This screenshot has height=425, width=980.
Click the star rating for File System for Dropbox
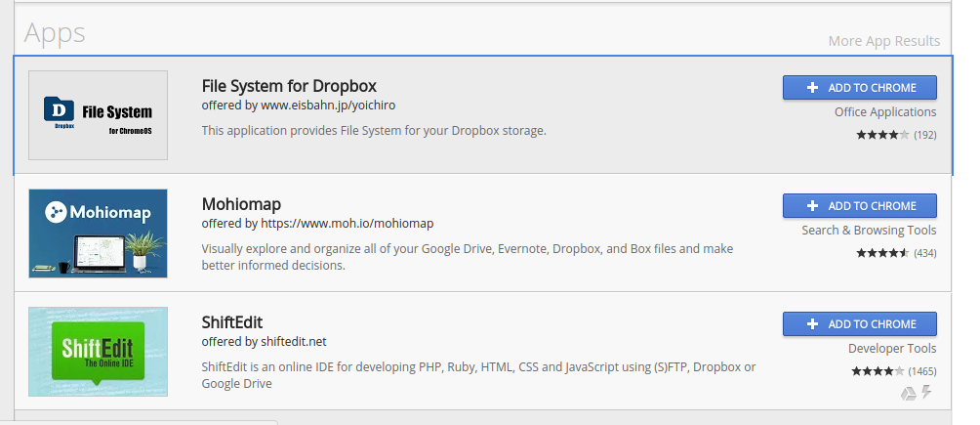point(882,135)
